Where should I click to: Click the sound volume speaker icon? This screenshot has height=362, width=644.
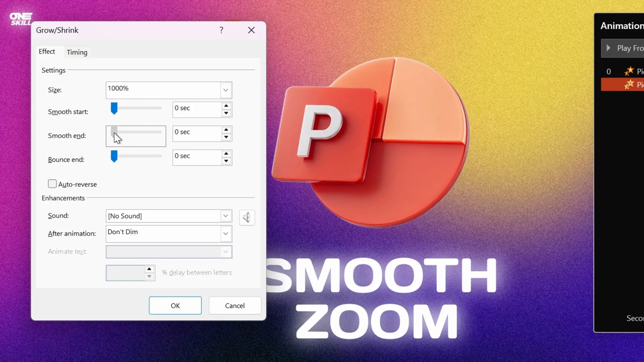coord(247,218)
